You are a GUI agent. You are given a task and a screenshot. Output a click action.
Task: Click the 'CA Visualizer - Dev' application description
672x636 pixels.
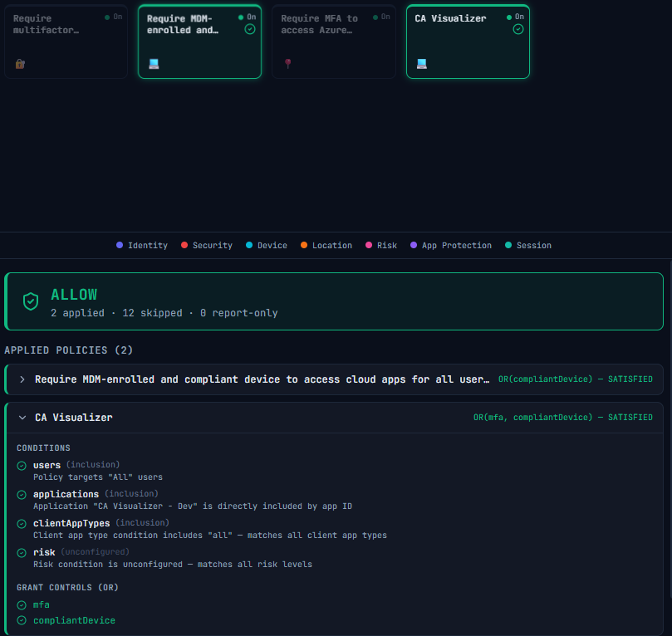pyautogui.click(x=193, y=506)
